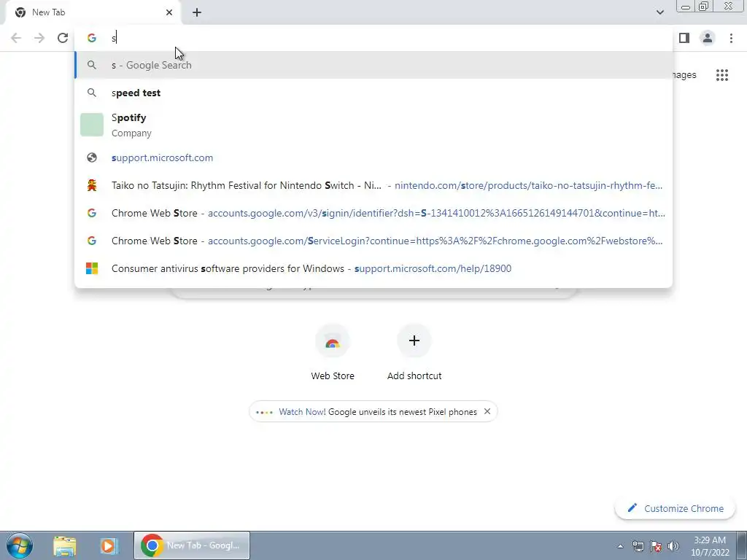Open Windows Explorer from the taskbar
Viewport: 747px width, 560px height.
tap(65, 545)
